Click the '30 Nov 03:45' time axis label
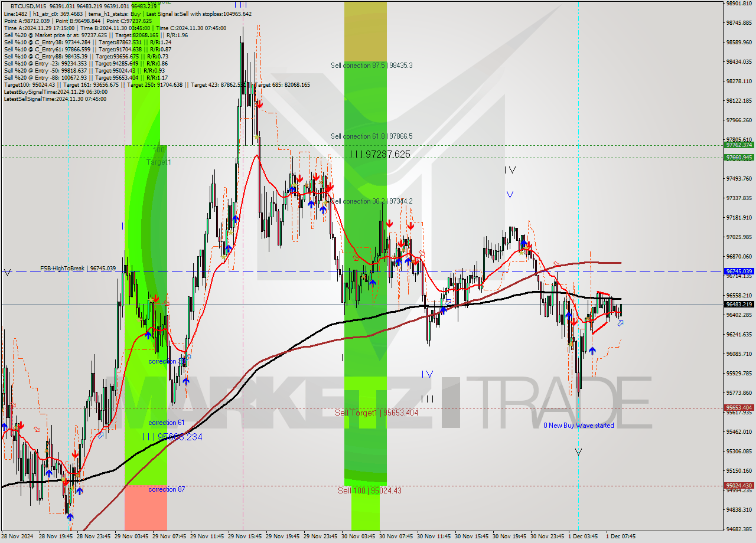Screen dimensions: 756x543 pos(357,537)
